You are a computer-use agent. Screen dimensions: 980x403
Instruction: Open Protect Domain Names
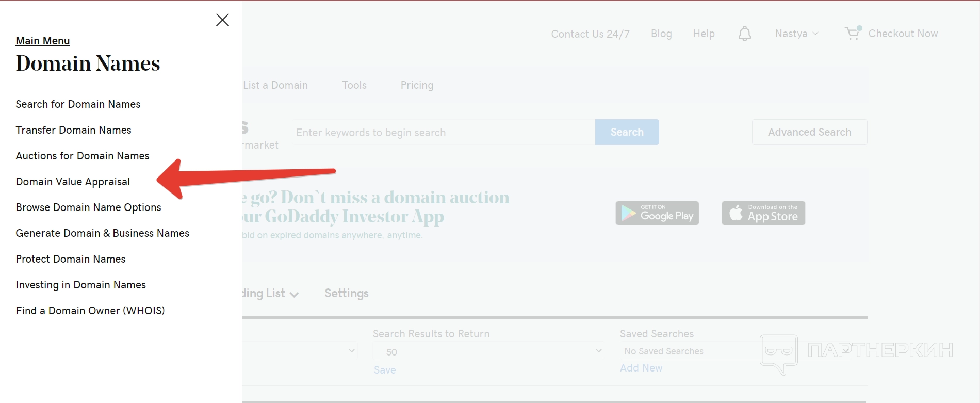pos(71,259)
